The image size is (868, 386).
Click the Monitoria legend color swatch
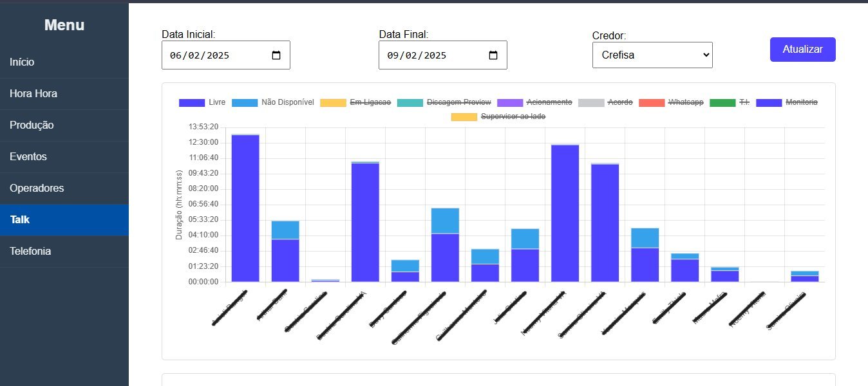768,102
